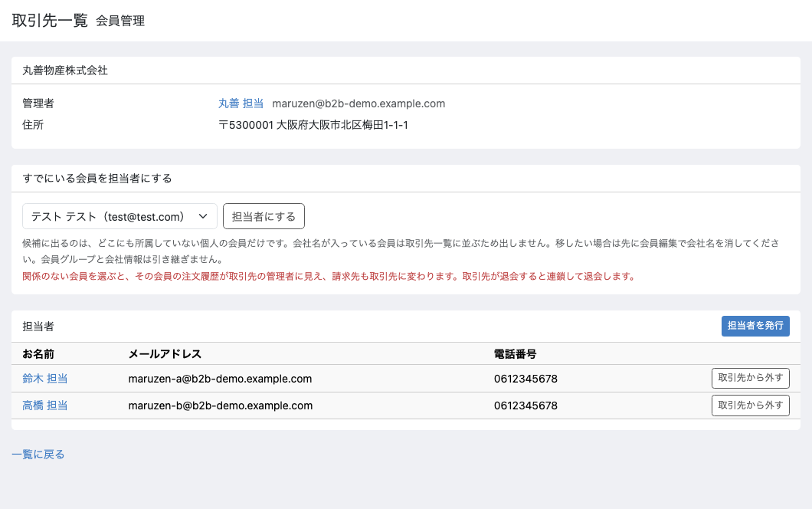
Task: Remove 鈴木 担当 with 取引先から外す
Action: 751,378
